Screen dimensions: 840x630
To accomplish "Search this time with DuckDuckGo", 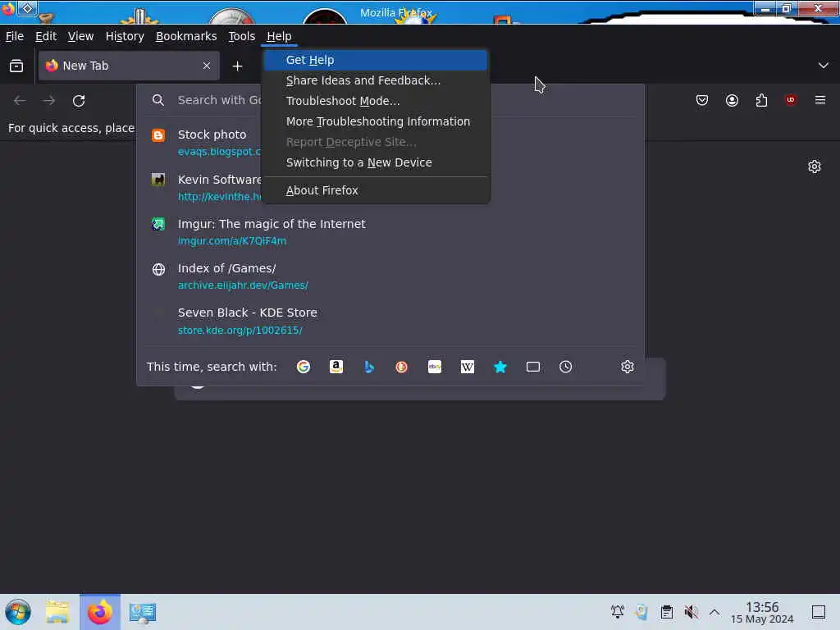I will point(401,367).
